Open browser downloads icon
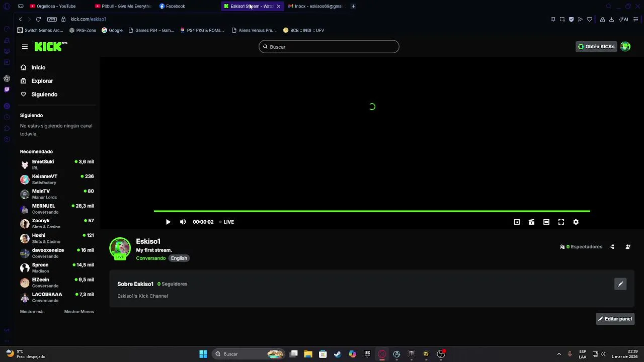This screenshot has width=644, height=362. pos(611,19)
